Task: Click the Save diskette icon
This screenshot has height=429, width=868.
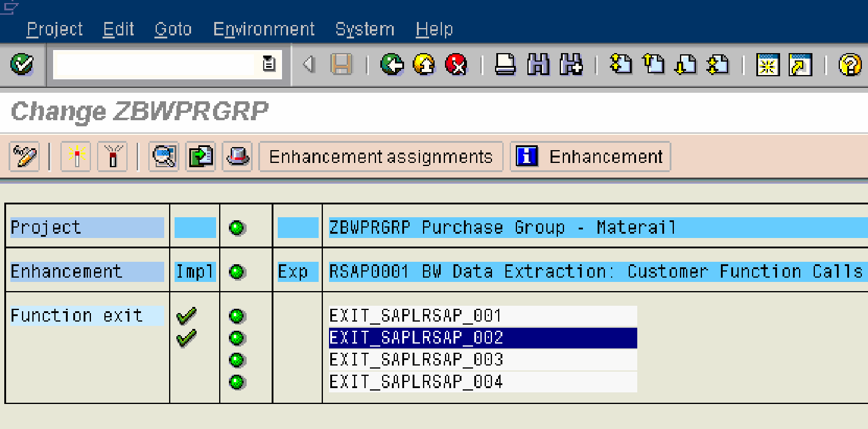Action: coord(342,65)
